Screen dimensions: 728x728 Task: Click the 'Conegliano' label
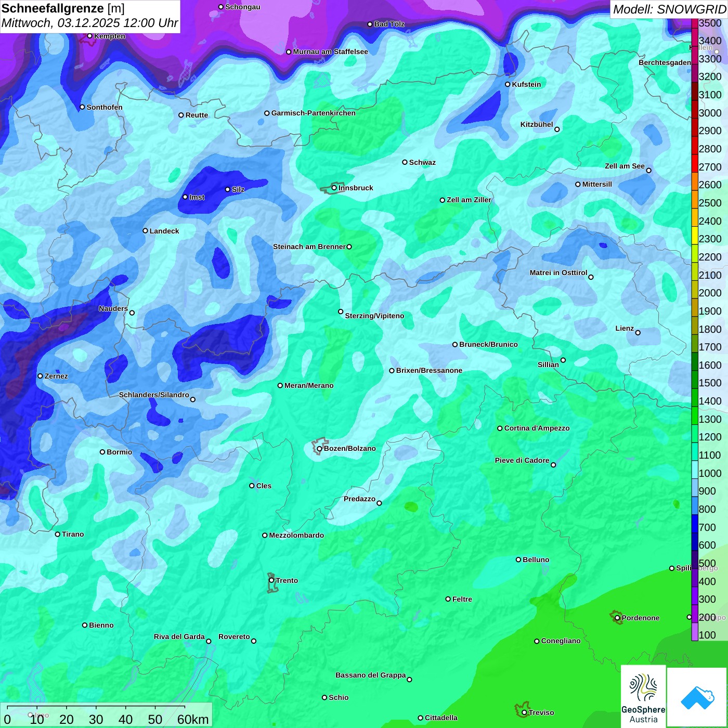(561, 641)
